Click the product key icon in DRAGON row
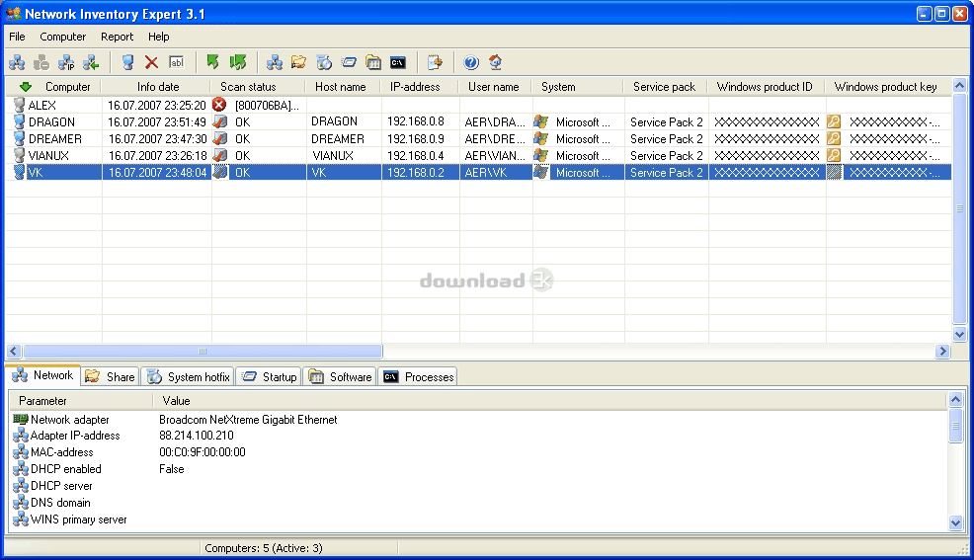The height and width of the screenshot is (560, 974). (x=834, y=121)
